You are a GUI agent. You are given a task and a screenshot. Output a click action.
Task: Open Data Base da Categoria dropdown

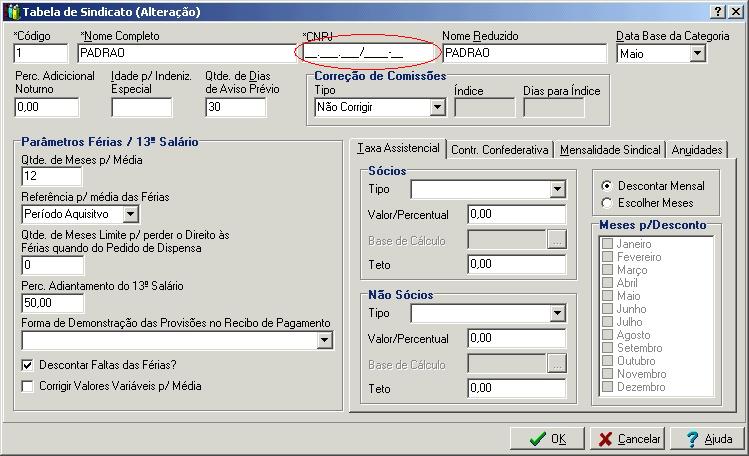(697, 53)
